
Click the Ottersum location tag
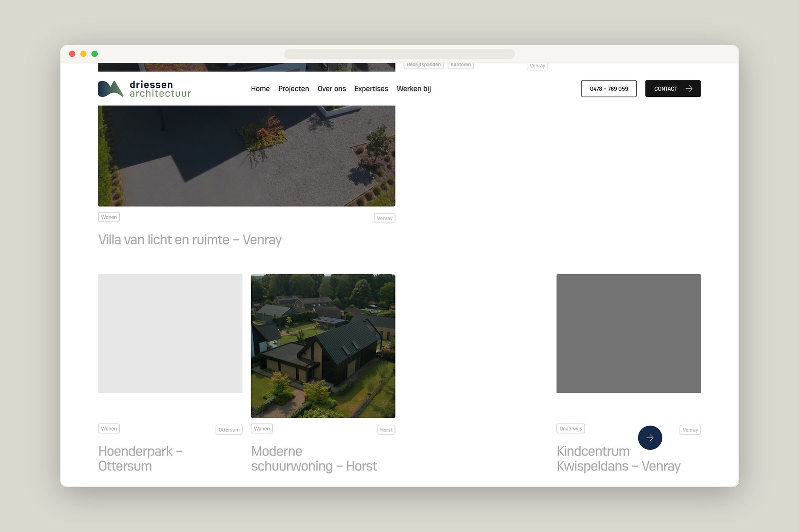click(229, 430)
